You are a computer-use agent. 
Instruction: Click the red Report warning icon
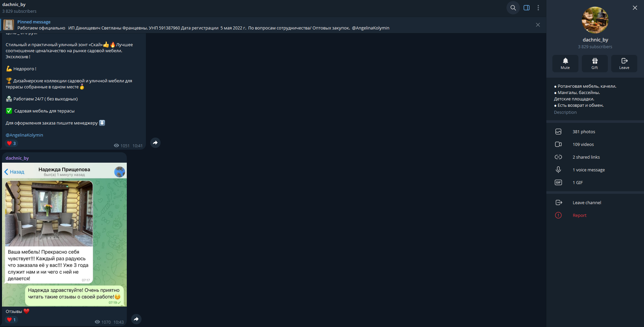pos(558,215)
